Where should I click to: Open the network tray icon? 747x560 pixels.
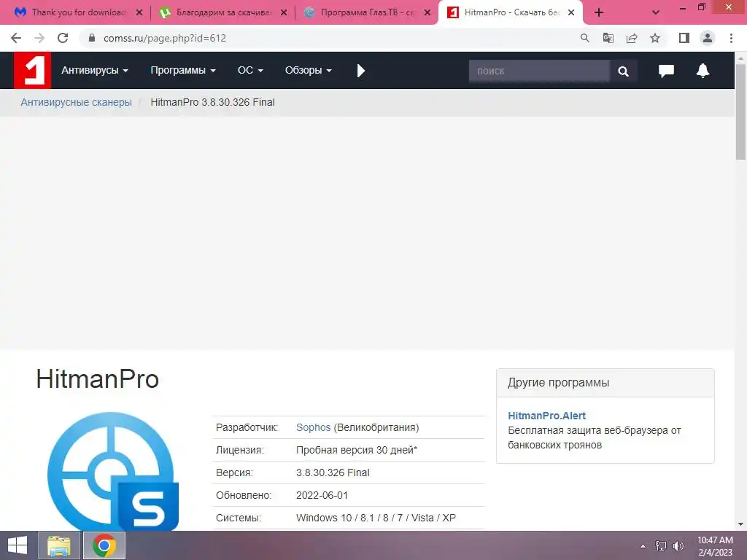660,546
